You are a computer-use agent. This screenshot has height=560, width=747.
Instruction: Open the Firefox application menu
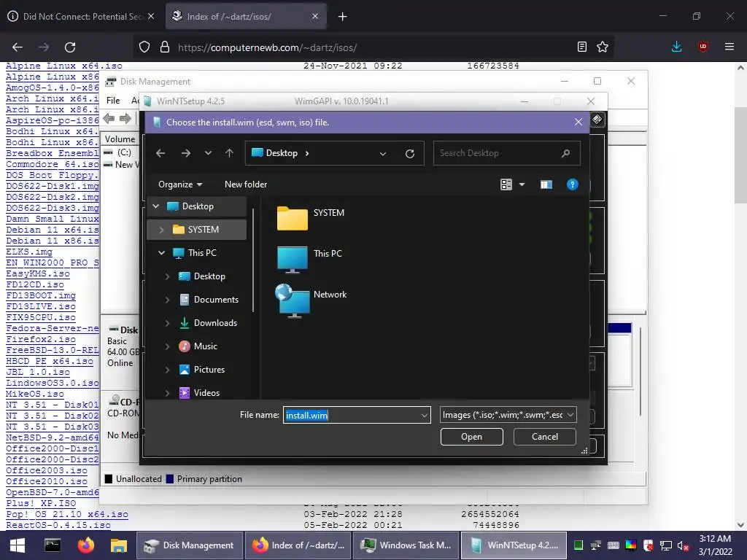tap(729, 47)
